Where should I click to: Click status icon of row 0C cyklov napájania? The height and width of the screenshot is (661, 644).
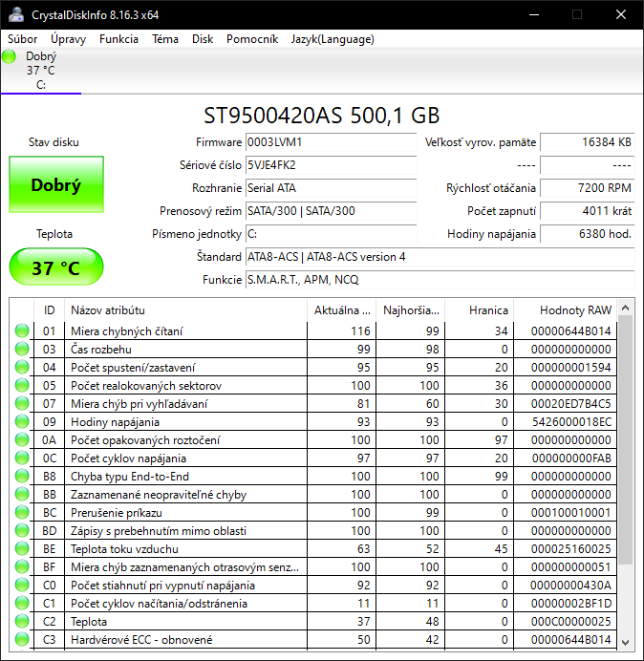(x=22, y=458)
